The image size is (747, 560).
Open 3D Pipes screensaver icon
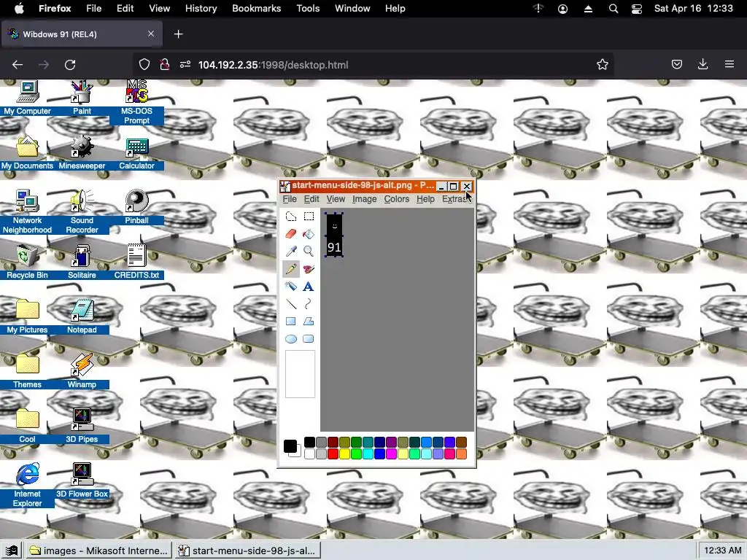82,426
